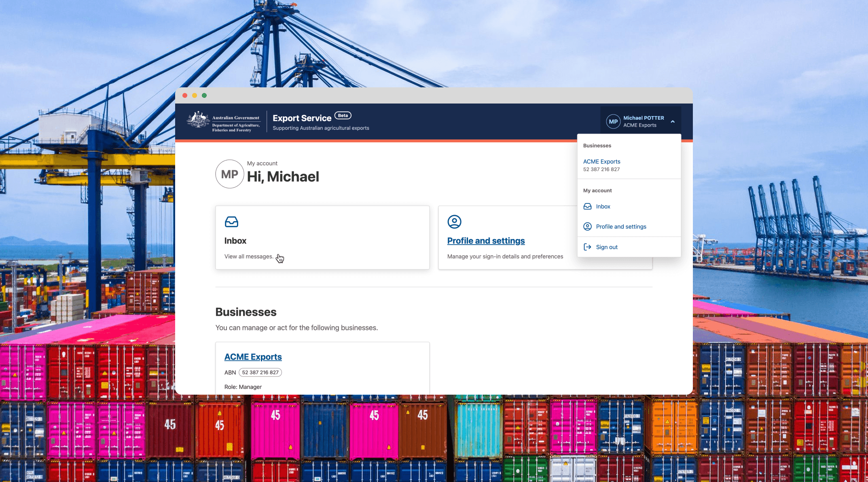Screen dimensions: 868x482
Task: Click the Sign out arrow icon
Action: pyautogui.click(x=587, y=247)
